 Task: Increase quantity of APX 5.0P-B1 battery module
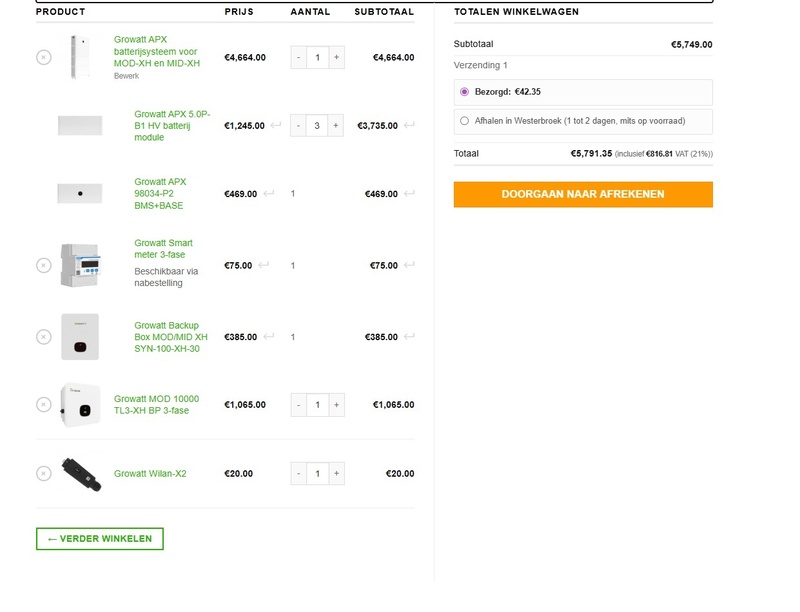pyautogui.click(x=336, y=126)
